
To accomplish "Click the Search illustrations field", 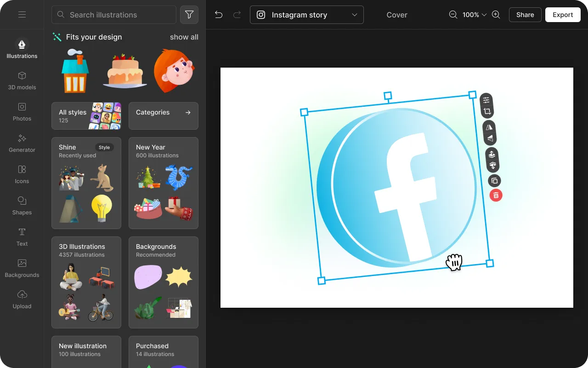I will tap(114, 15).
